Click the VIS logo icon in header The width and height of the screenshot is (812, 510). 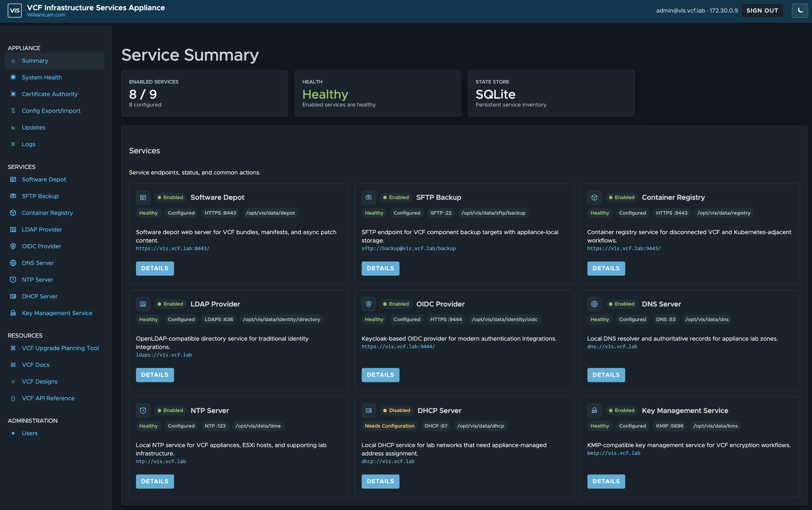coord(14,10)
